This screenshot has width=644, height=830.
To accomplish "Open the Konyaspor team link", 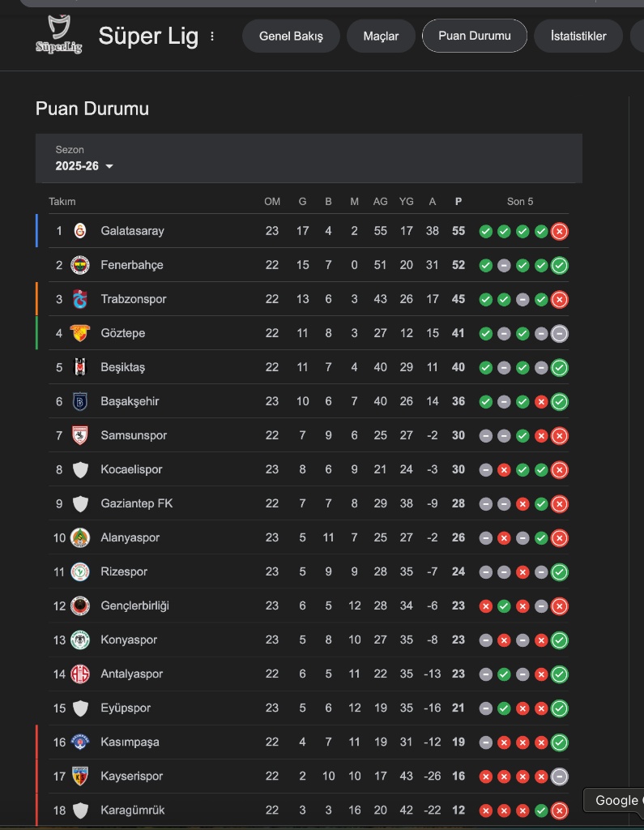I will [128, 640].
